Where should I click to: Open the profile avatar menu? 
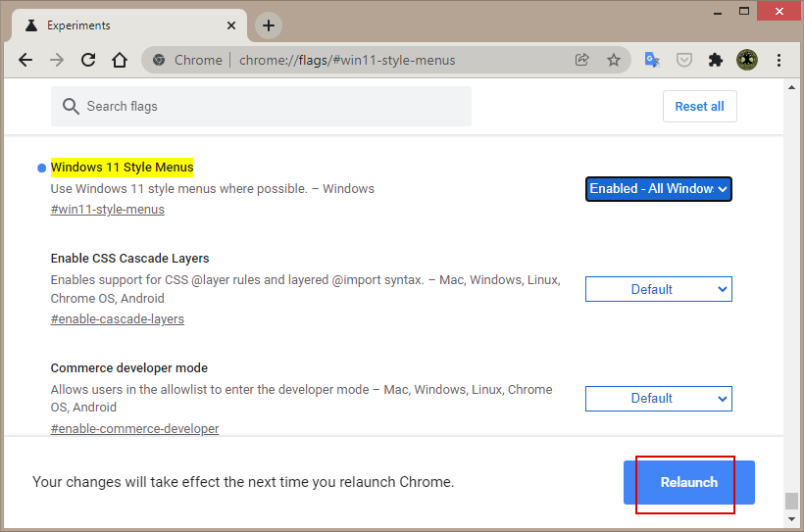tap(747, 60)
